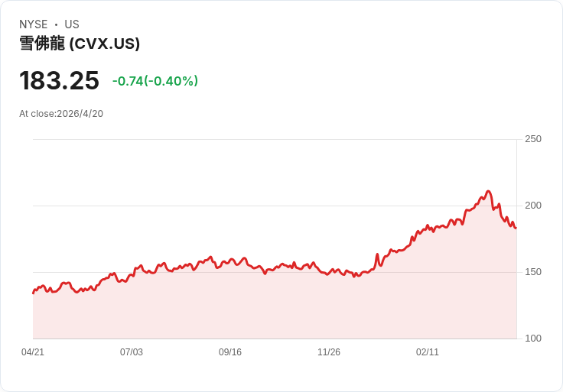Screen dimensions: 563x392
Task: Click the NYSE exchange label
Action: click(34, 24)
